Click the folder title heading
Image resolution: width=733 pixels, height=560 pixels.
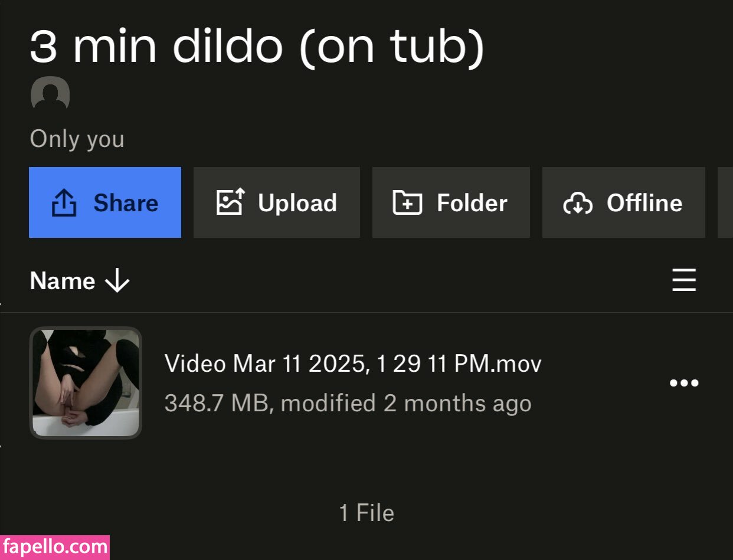[257, 46]
